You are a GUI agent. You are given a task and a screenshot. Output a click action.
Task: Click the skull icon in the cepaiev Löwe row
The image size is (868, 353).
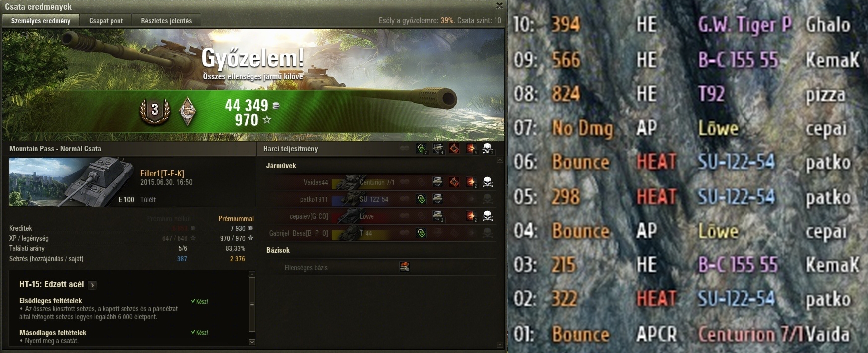(488, 216)
